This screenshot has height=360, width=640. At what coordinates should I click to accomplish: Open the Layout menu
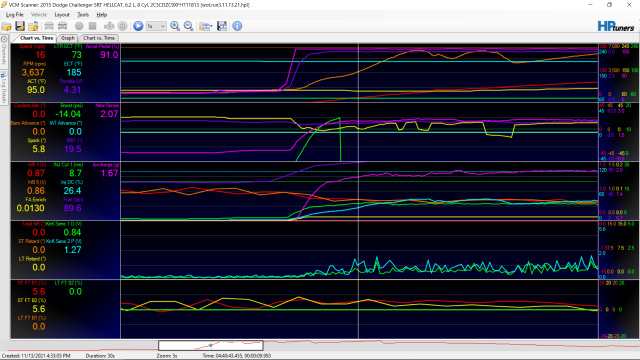62,15
